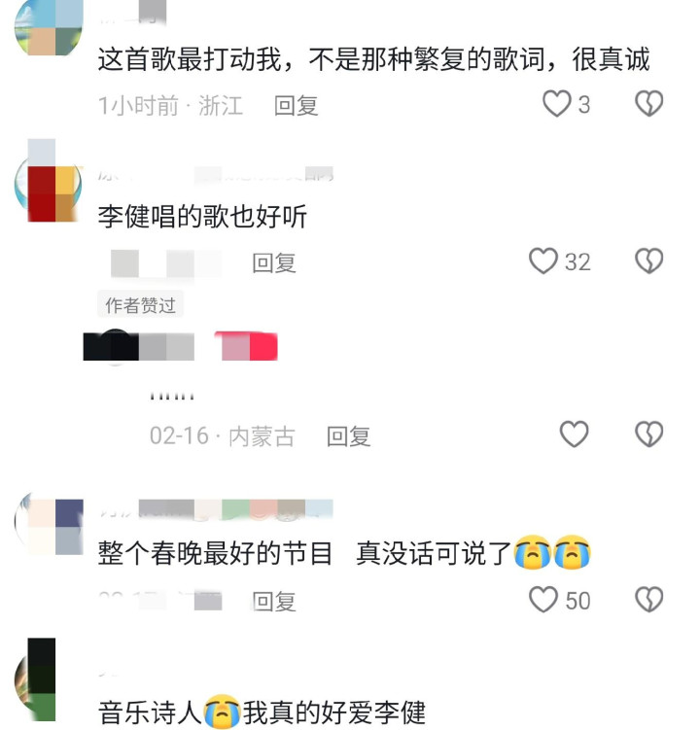
Task: Open avatar of 春晚 commenter
Action: 49,525
